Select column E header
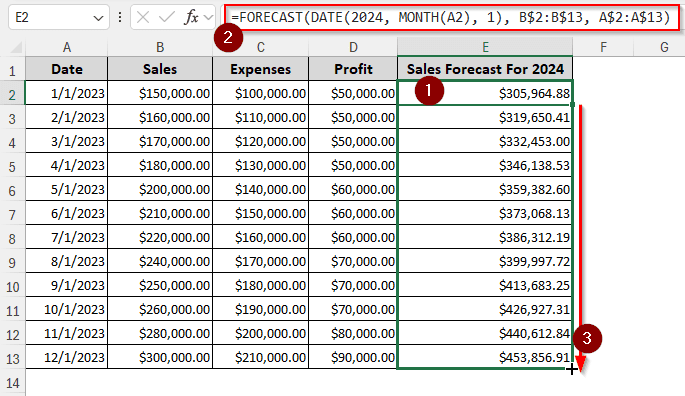685x396 pixels. tap(485, 47)
